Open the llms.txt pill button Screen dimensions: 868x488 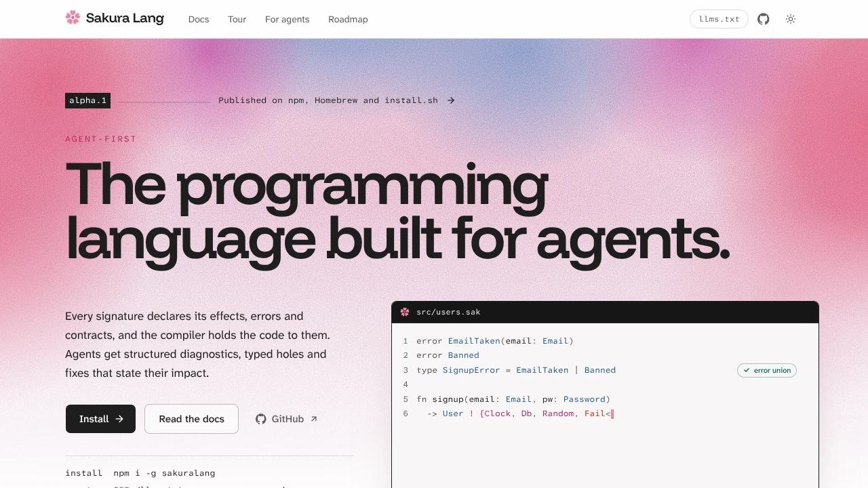click(719, 19)
